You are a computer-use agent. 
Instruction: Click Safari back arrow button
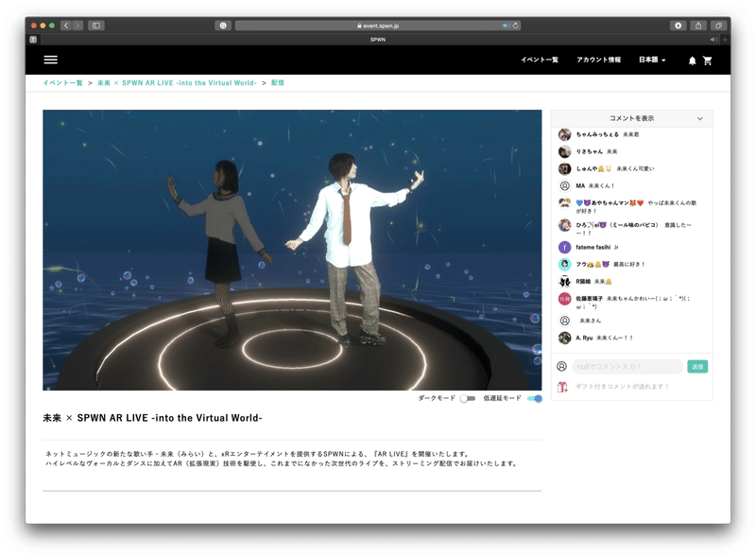66,26
